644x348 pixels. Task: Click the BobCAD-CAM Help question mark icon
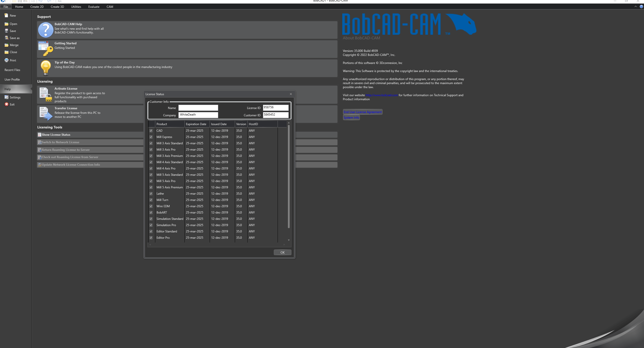(46, 30)
